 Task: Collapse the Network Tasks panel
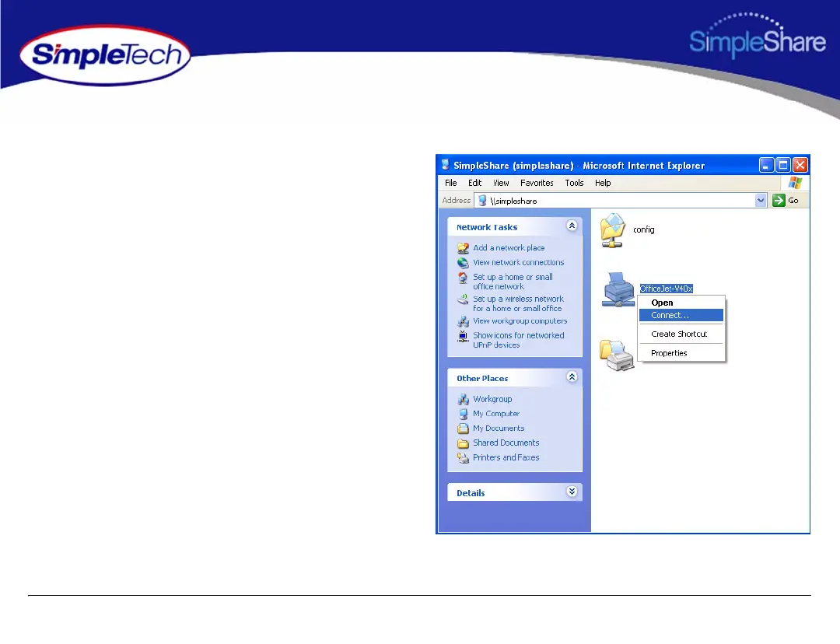572,226
